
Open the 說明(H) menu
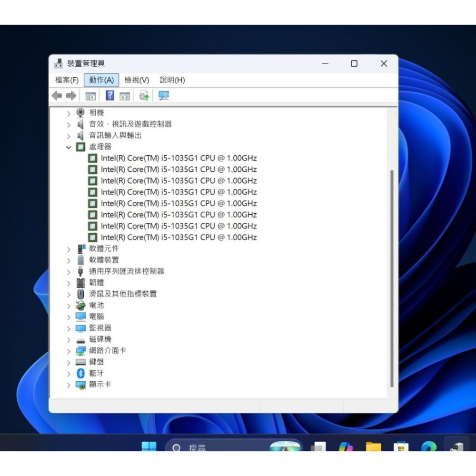coord(172,80)
